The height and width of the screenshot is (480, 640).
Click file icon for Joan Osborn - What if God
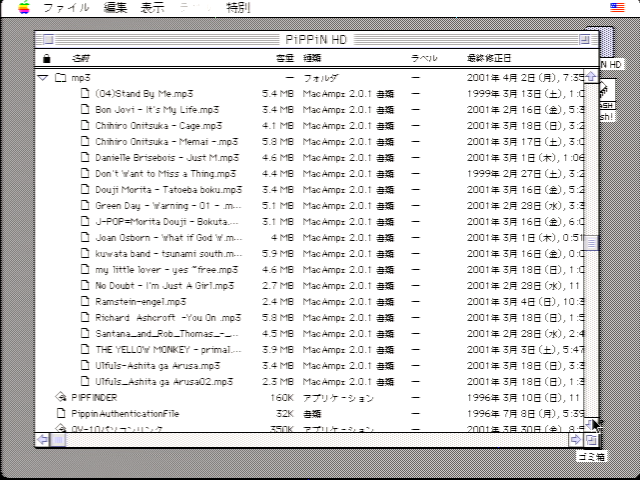[x=85, y=238]
